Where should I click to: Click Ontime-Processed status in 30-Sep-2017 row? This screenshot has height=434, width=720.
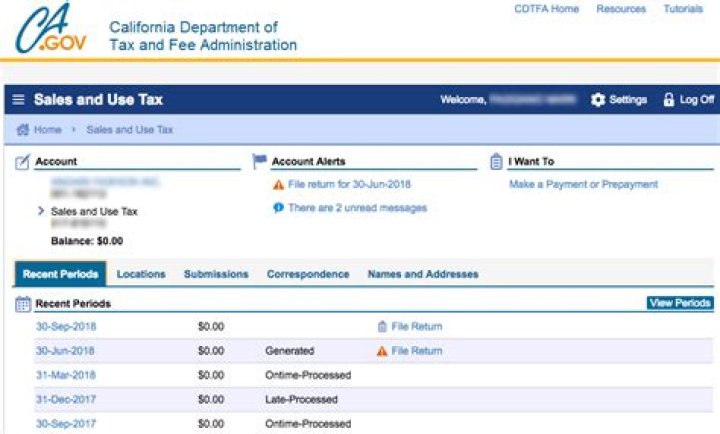point(308,423)
